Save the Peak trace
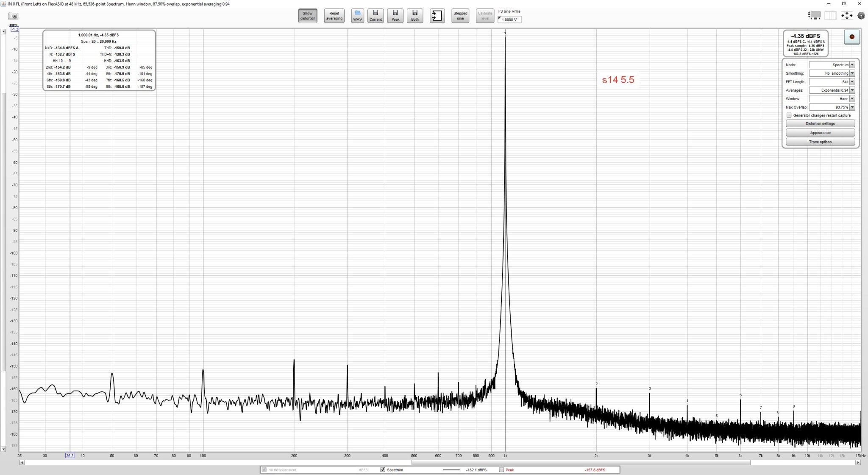 click(395, 16)
